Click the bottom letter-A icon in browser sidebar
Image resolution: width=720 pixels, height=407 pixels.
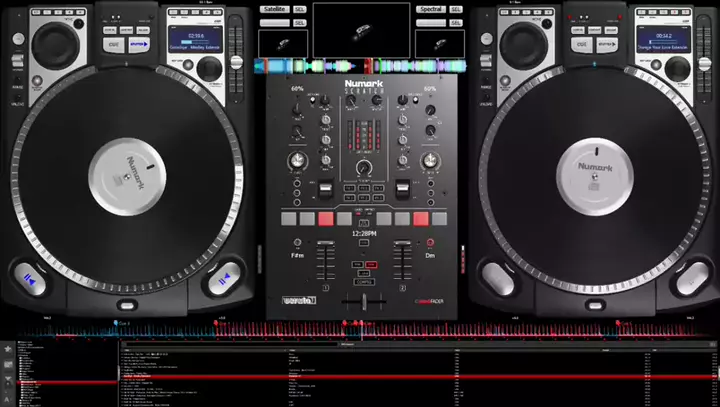tap(8, 399)
